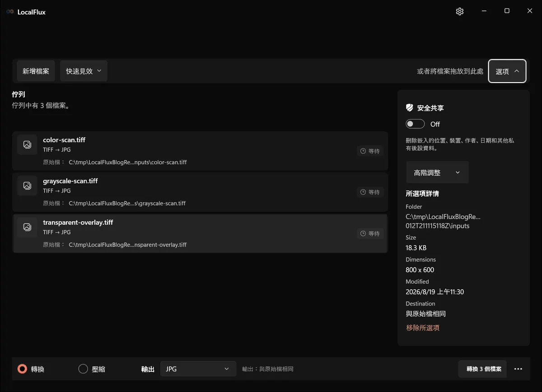Click the image icon for grayscale-scan.tiff
Image resolution: width=542 pixels, height=392 pixels.
point(27,185)
